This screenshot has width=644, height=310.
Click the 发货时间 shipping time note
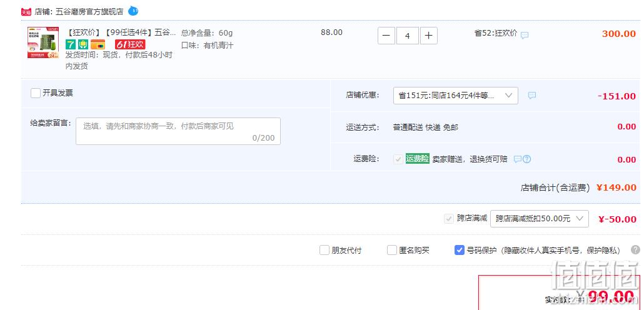119,61
